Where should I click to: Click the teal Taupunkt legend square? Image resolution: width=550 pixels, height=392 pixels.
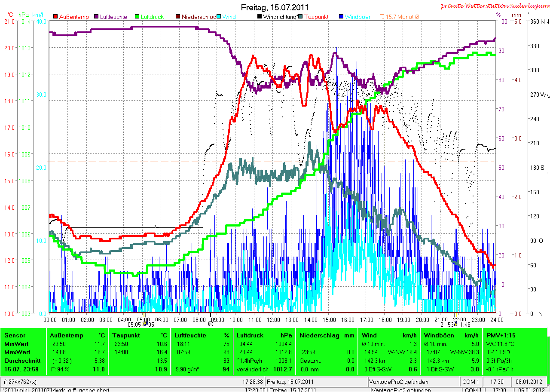(x=300, y=17)
